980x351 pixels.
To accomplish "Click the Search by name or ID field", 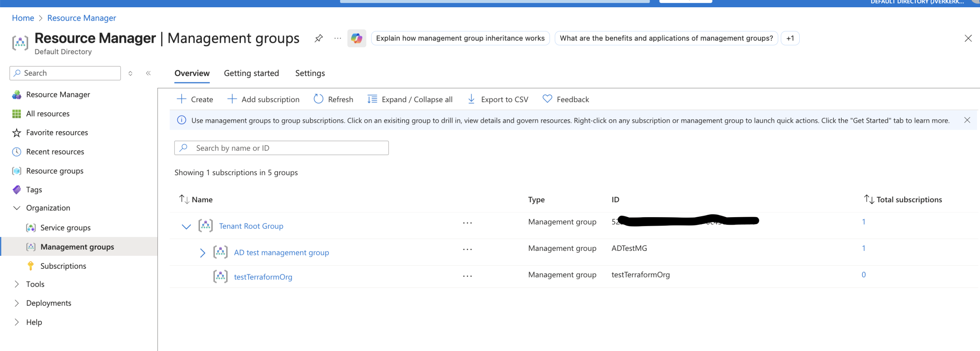I will pos(281,148).
